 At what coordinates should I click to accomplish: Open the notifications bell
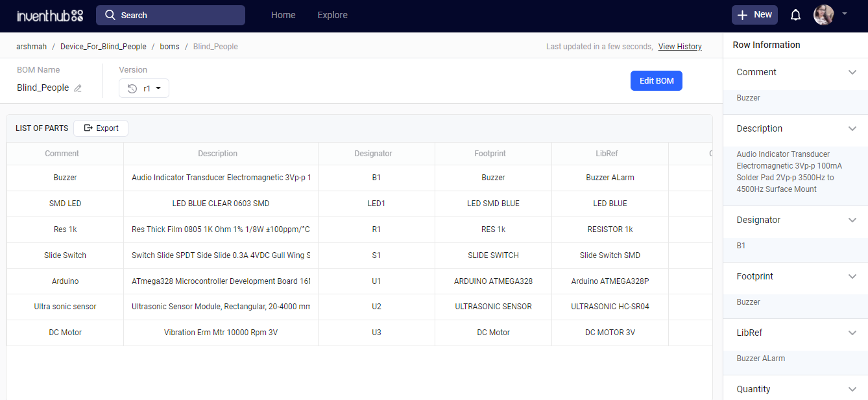pyautogui.click(x=795, y=15)
